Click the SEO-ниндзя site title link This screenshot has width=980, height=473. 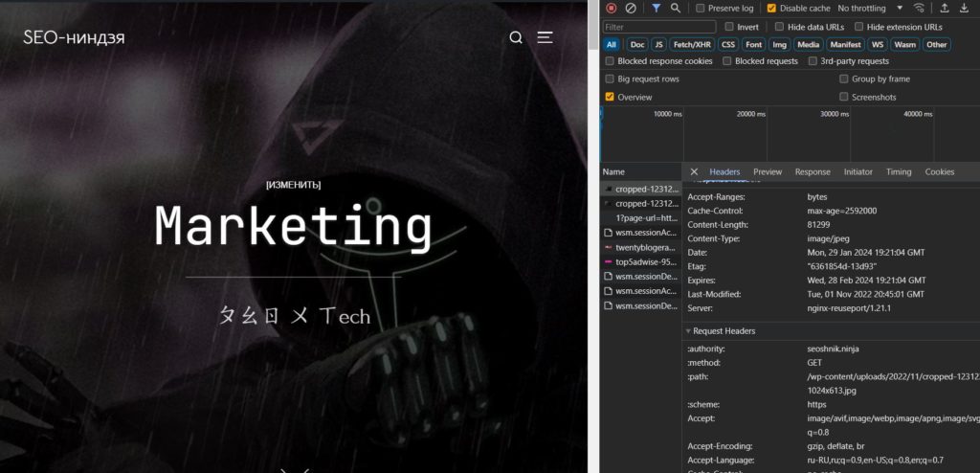(x=74, y=37)
